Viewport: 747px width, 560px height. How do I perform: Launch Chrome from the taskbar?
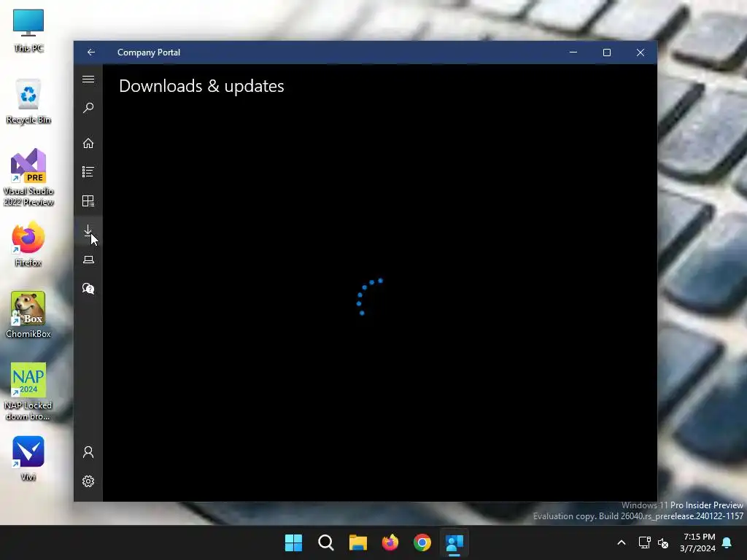[422, 542]
